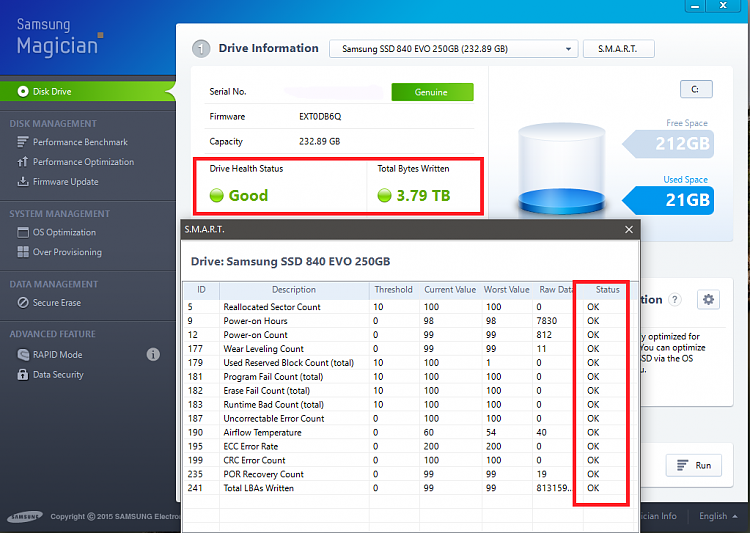
Task: Click the 7830 raw data value
Action: coord(547,321)
